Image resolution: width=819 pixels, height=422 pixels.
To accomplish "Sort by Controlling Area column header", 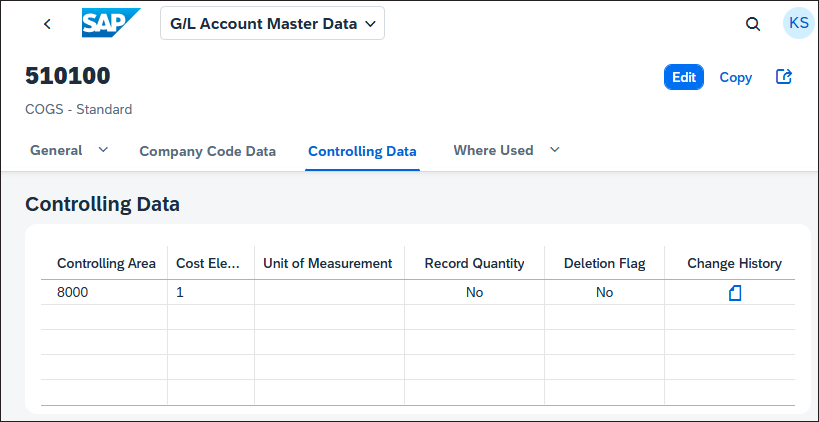I will click(x=106, y=263).
